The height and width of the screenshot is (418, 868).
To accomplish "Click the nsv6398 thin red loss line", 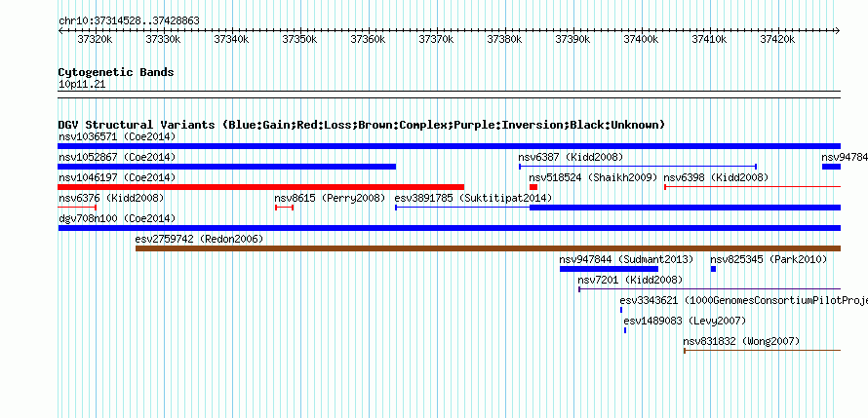I will (x=752, y=187).
